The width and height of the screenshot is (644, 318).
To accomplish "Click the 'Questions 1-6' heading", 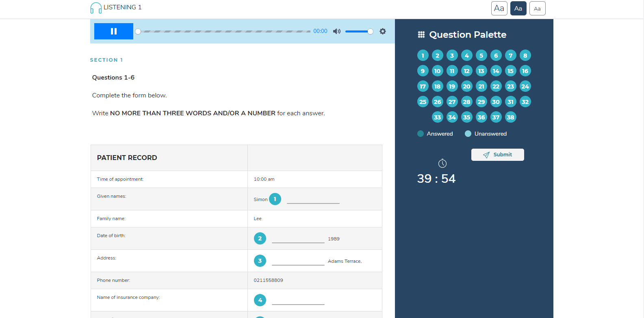I will point(113,78).
